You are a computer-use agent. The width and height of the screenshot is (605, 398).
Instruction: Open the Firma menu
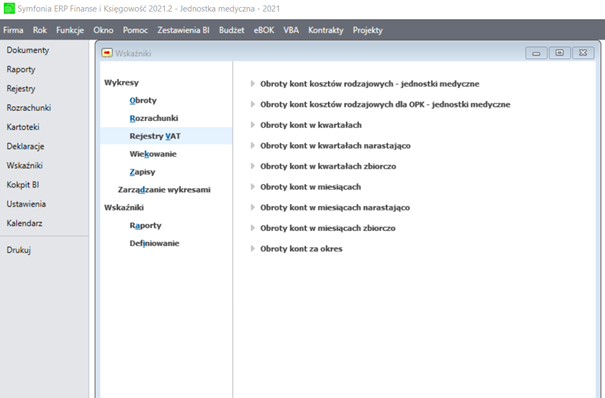[13, 30]
